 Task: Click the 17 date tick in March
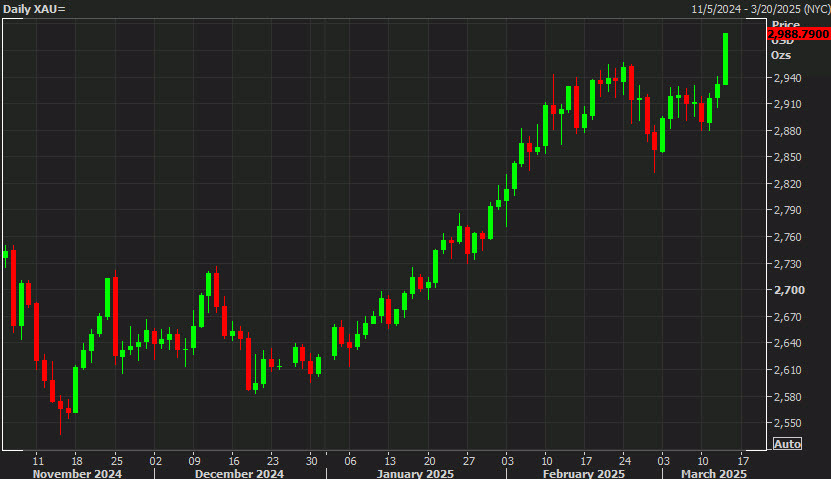point(743,460)
